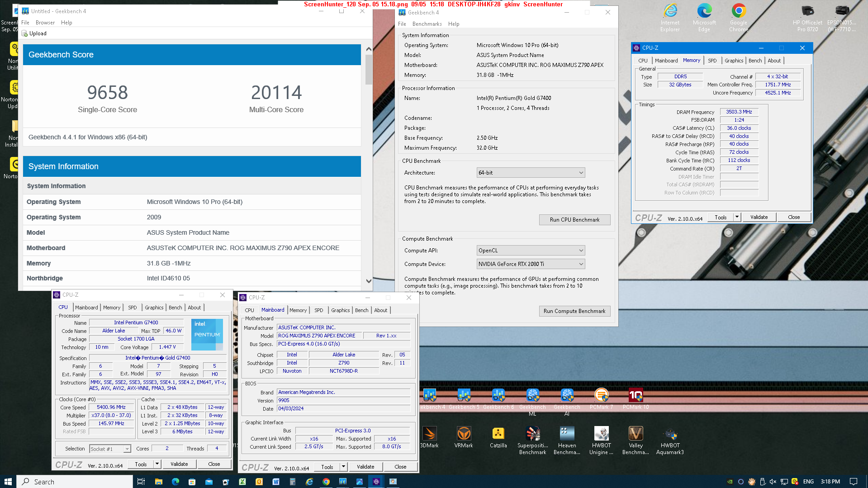The image size is (868, 488).
Task: Switch to SPD tab in CPU-Z Memory window
Action: point(712,61)
